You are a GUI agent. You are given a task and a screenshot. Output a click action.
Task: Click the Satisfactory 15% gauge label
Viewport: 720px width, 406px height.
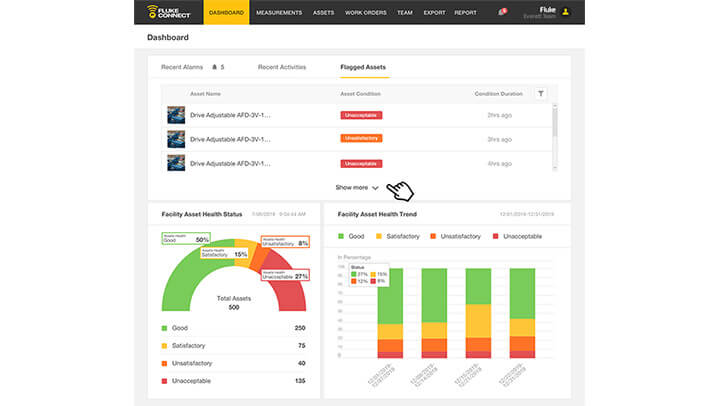tap(225, 253)
